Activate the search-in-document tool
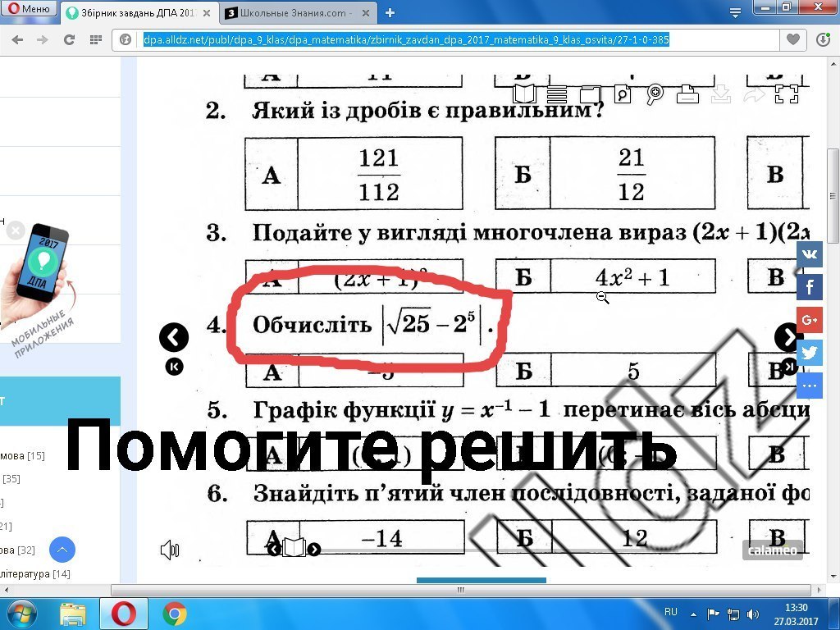The width and height of the screenshot is (840, 630). tap(622, 94)
